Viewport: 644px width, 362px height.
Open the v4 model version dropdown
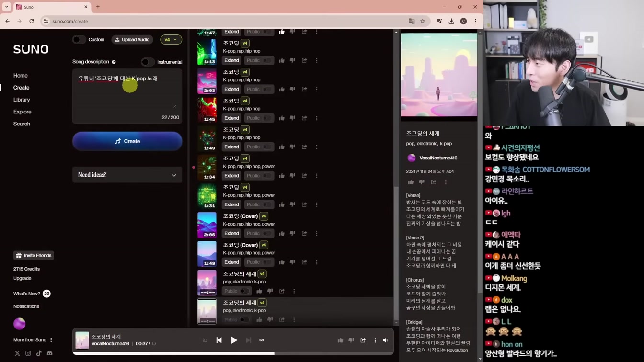(x=171, y=40)
